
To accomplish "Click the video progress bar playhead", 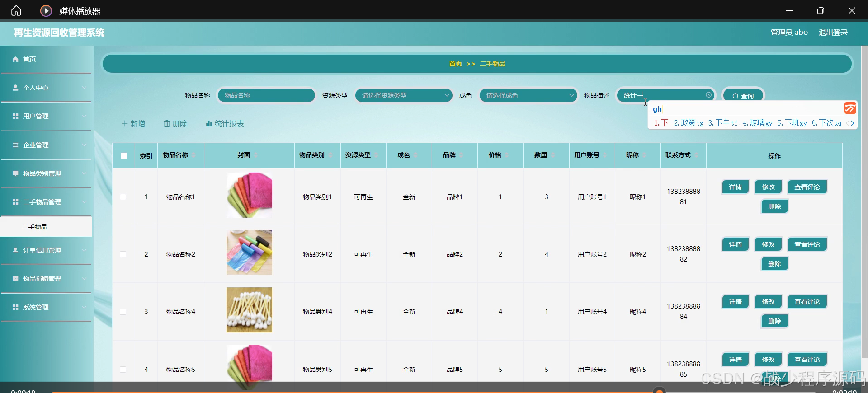I will pyautogui.click(x=660, y=391).
